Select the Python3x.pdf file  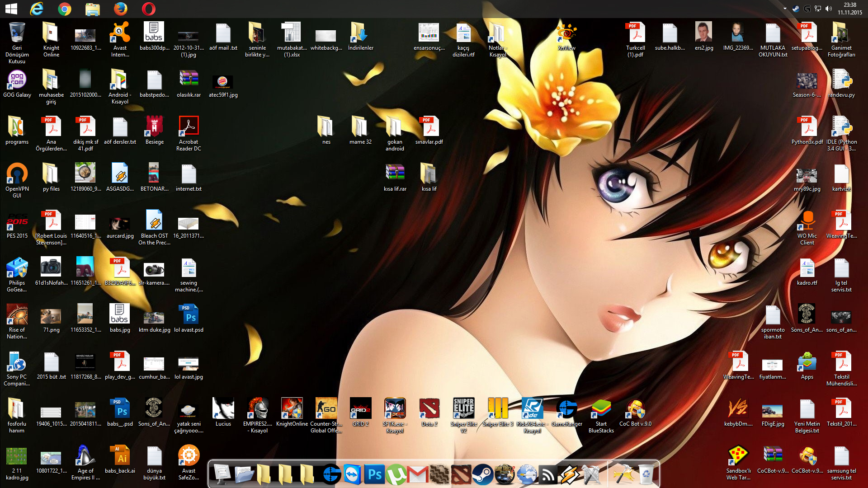807,131
